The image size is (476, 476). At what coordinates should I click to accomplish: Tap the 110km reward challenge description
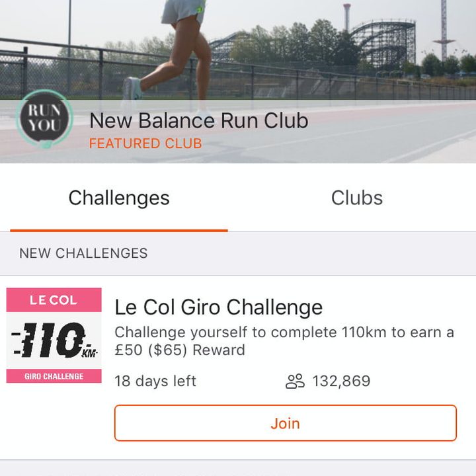284,341
